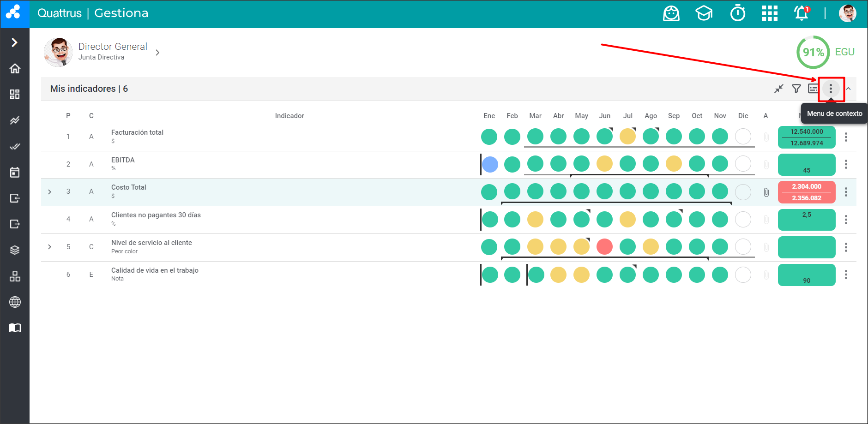Go to Home in the sidebar

click(x=15, y=69)
